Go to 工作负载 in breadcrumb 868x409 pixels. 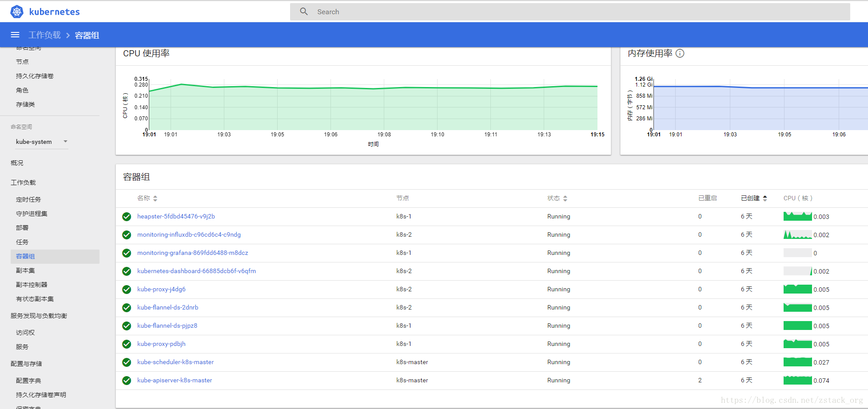[45, 35]
